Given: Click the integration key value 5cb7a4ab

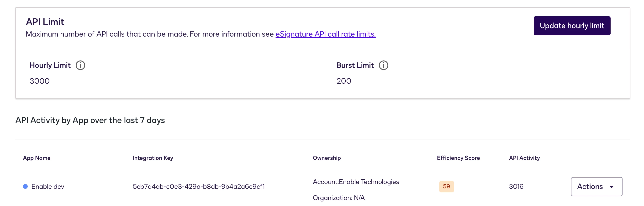Looking at the screenshot, I should point(199,186).
